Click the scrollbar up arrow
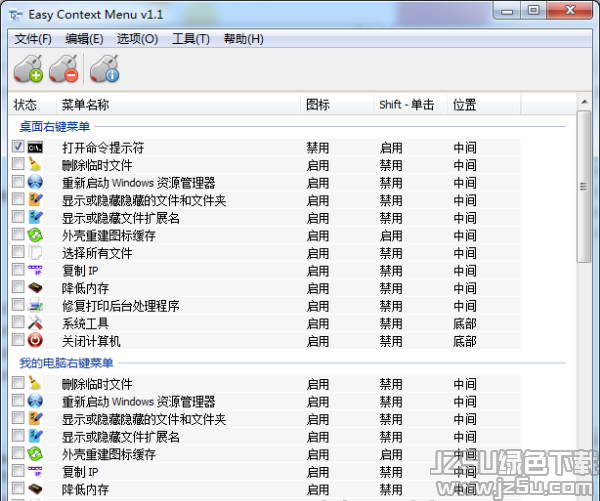 pos(584,102)
